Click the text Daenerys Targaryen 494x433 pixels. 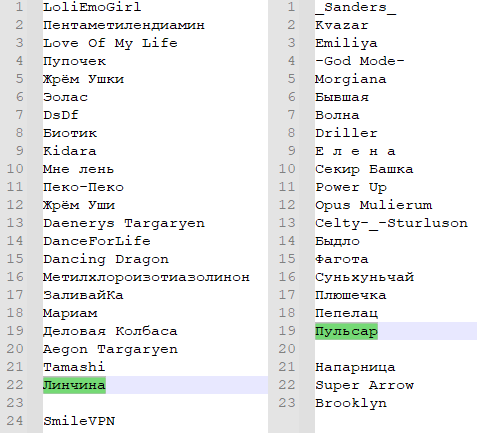[124, 223]
